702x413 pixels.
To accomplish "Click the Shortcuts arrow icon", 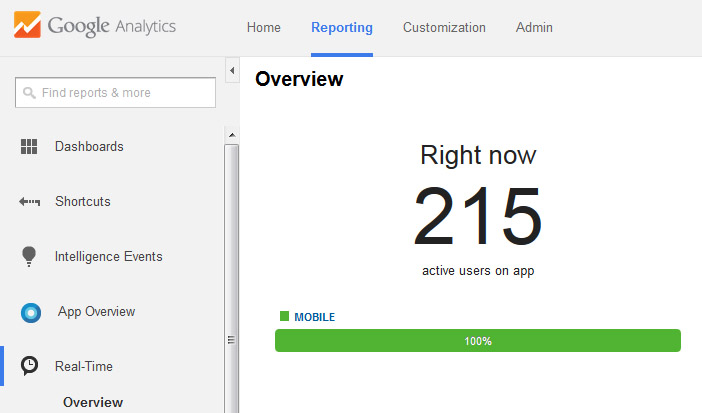I will click(x=30, y=202).
